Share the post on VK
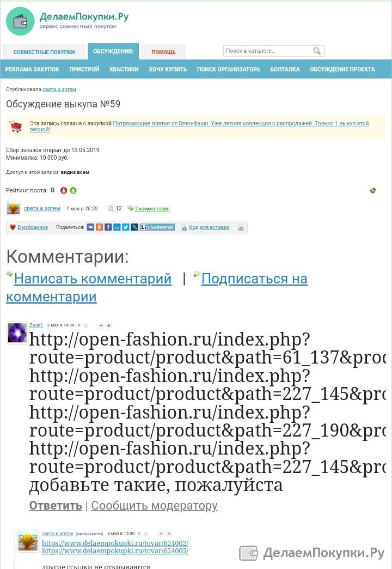 tap(91, 227)
